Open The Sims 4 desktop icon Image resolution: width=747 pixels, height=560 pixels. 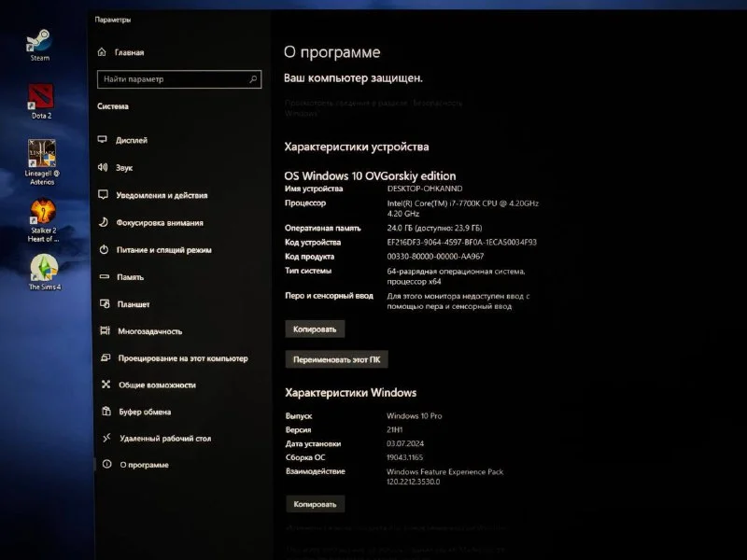click(42, 268)
